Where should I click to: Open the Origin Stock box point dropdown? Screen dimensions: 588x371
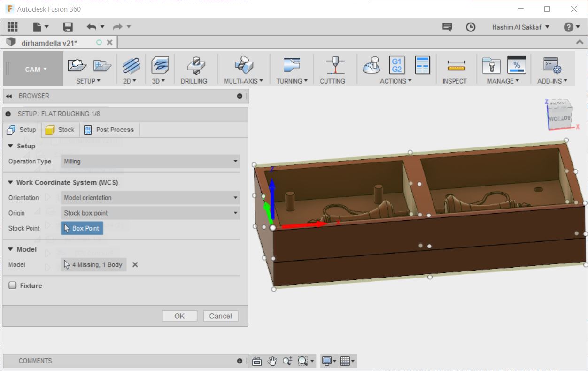pyautogui.click(x=150, y=213)
